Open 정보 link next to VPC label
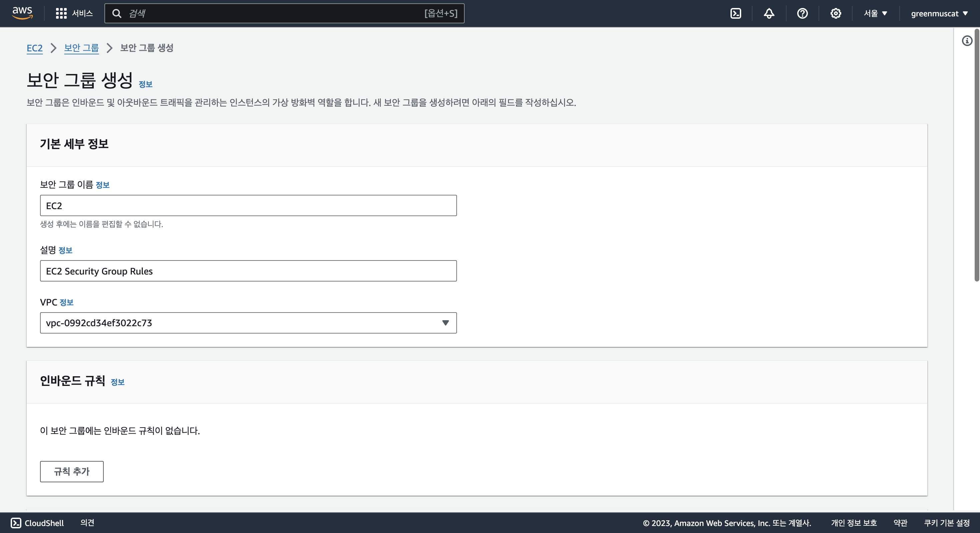 click(x=66, y=303)
